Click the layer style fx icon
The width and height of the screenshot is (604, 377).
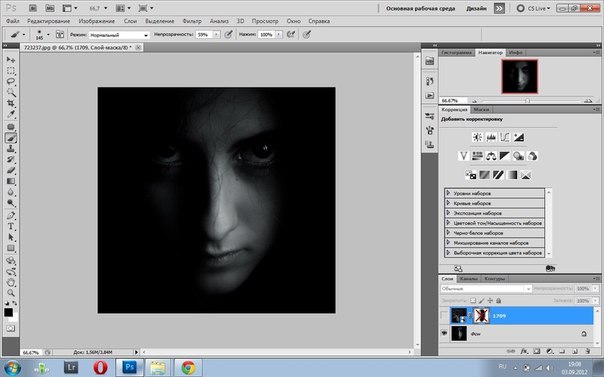[524, 351]
